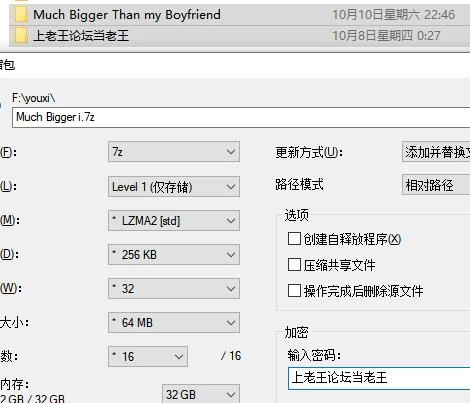The image size is (470, 403).
Task: Click the date '10月8日星期四 0:27'
Action: 386,35
